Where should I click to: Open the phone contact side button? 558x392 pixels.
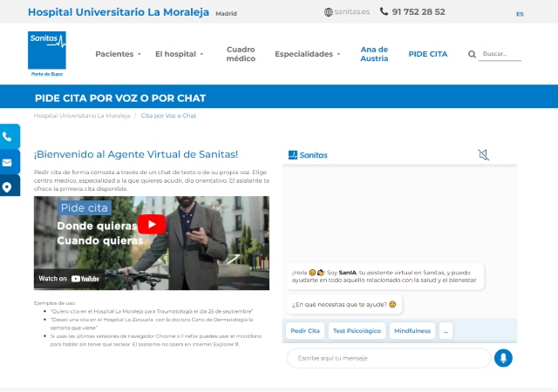point(10,137)
